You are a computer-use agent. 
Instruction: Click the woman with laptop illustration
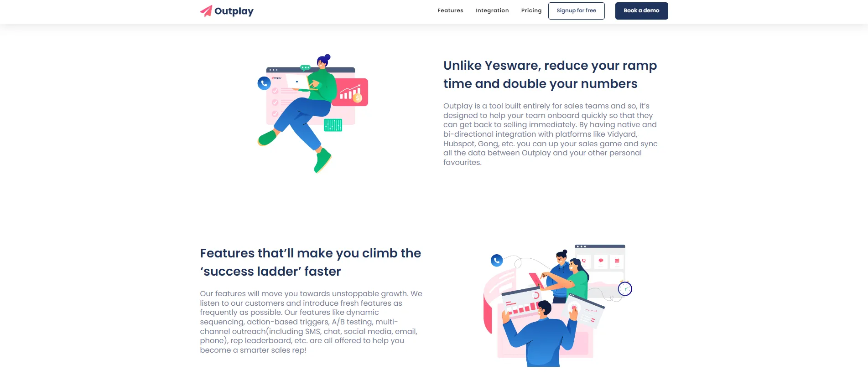[x=313, y=113]
